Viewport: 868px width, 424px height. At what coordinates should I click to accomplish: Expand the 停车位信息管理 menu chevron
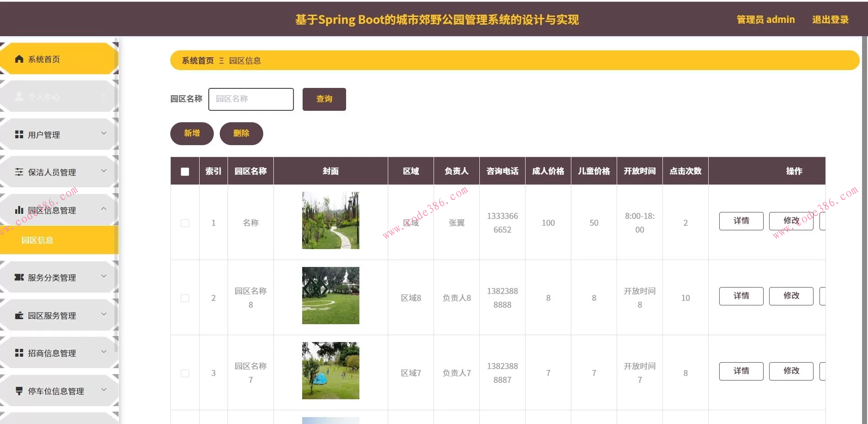pos(104,390)
